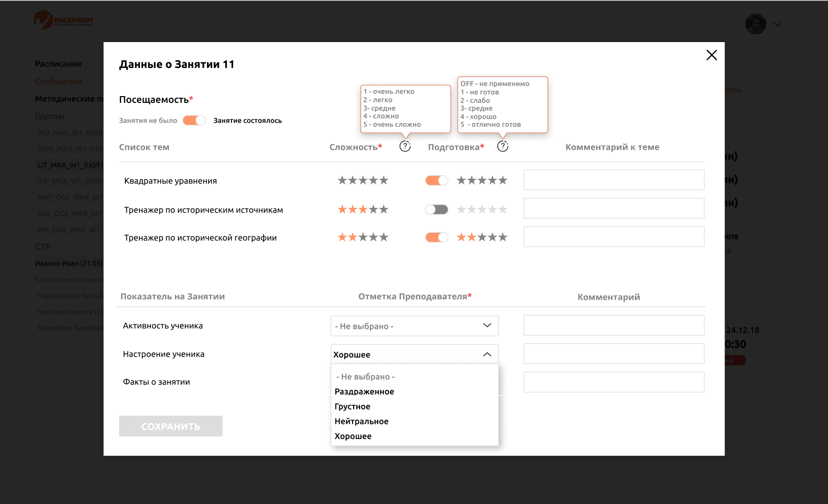The image size is (828, 504).
Task: Disable preparation toggle for Квадратные уравнения
Action: 437,180
